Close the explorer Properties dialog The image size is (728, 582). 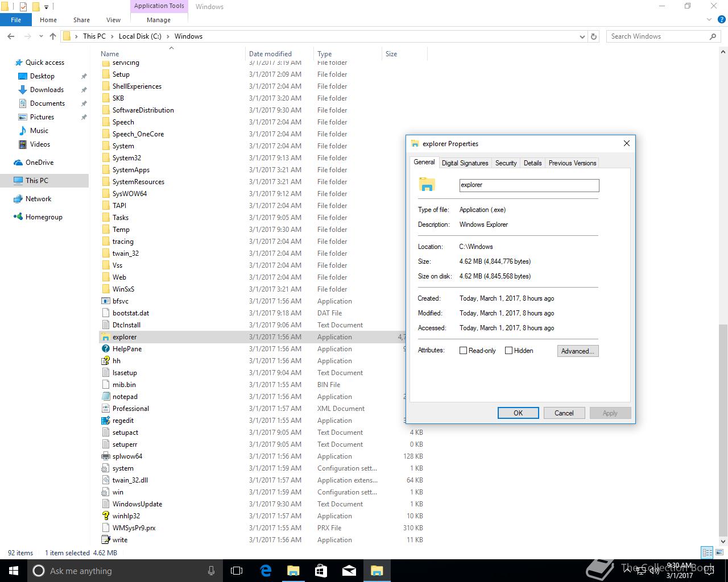click(x=626, y=144)
